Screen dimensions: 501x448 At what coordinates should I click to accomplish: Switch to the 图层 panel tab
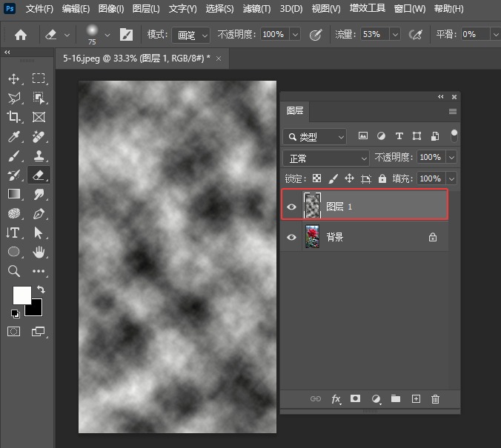pos(294,111)
